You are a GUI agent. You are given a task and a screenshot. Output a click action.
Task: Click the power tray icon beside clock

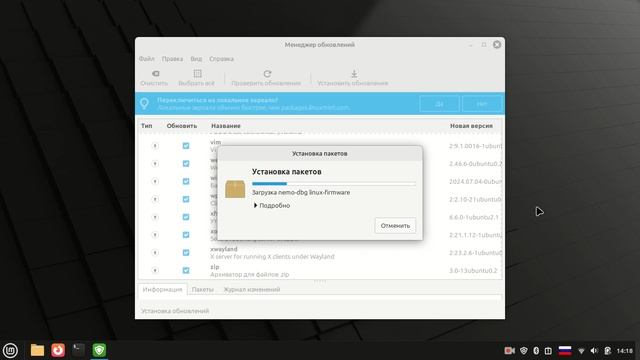[607, 351]
